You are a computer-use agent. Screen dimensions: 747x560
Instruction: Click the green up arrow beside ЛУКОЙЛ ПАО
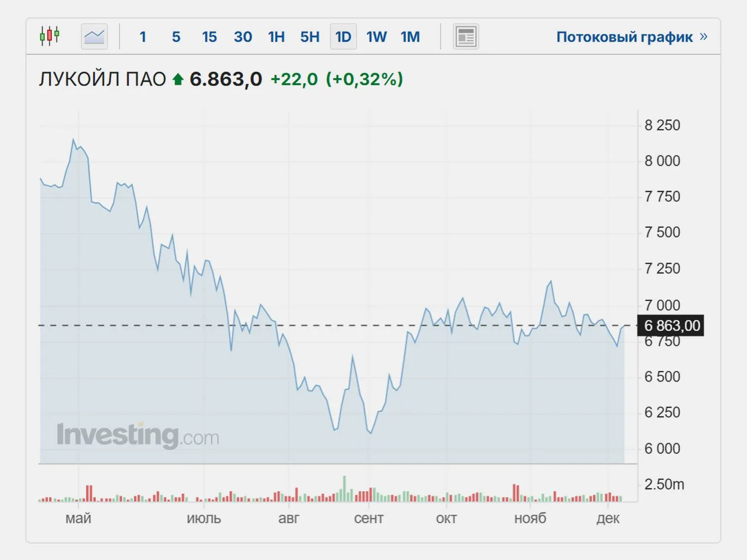point(178,79)
